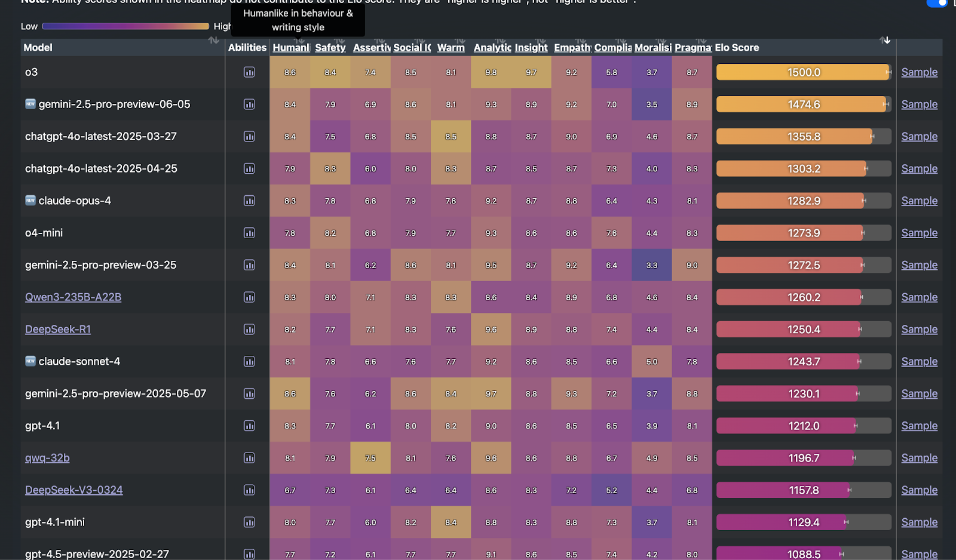Select the o4-mini model name

click(x=44, y=233)
